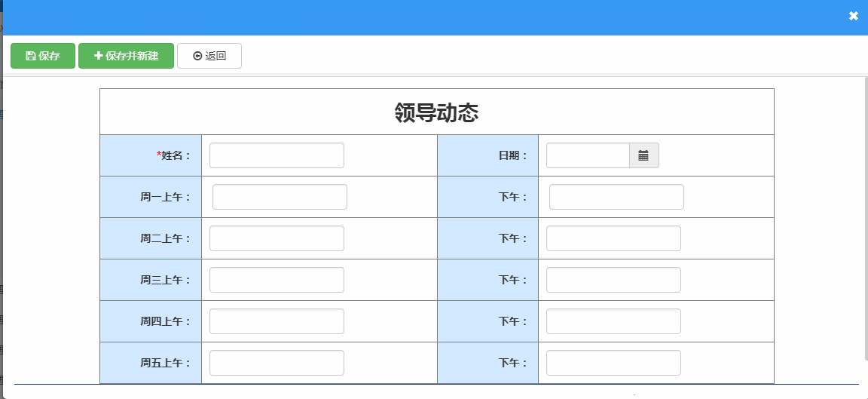Screen dimensions: 868x399
Task: Select the 周一上午 input box
Action: point(280,197)
